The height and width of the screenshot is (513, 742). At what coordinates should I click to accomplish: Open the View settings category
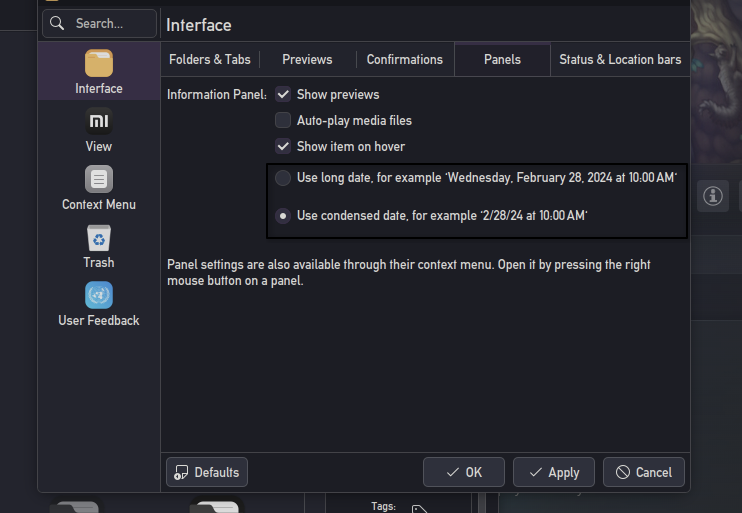tap(99, 130)
